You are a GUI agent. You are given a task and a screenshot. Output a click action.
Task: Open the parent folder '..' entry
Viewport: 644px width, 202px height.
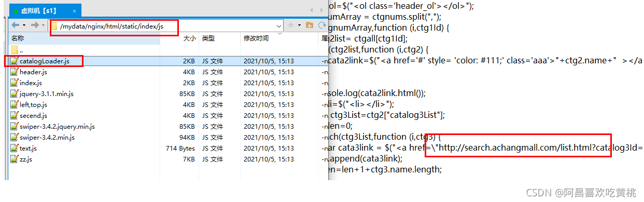pos(21,50)
